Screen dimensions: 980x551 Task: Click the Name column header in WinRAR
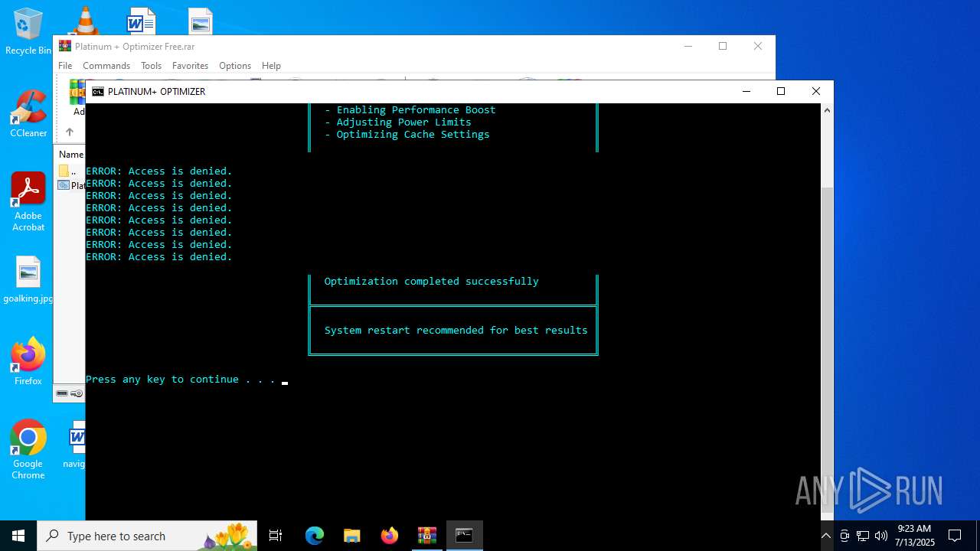click(71, 154)
